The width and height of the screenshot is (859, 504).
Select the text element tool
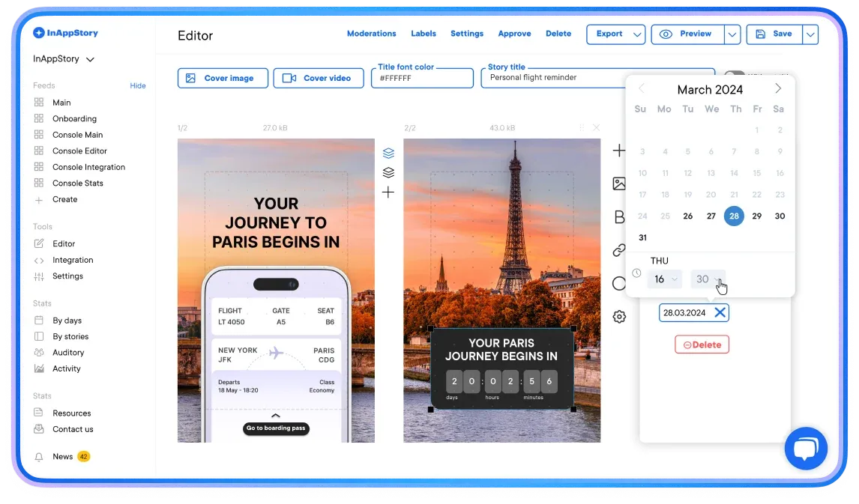tap(619, 216)
